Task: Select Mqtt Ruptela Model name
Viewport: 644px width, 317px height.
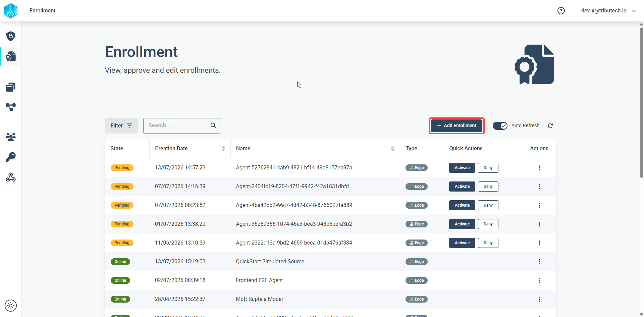Action: point(259,299)
